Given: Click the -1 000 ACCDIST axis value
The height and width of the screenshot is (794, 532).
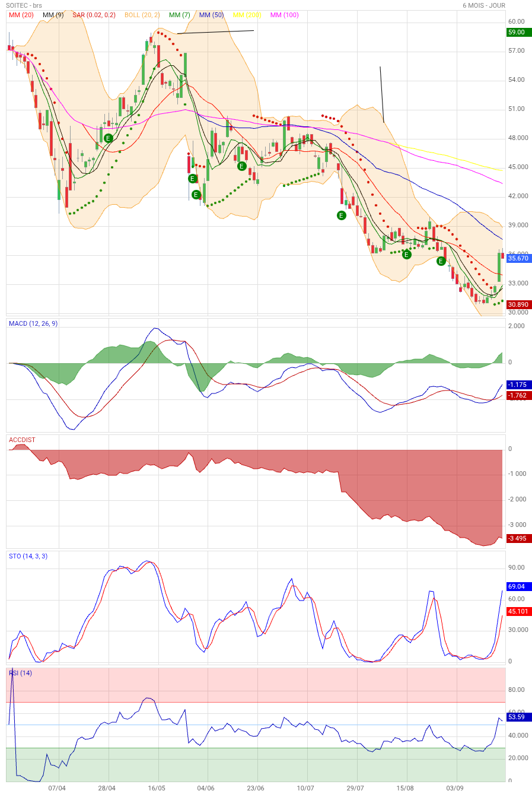Looking at the screenshot, I should (518, 474).
